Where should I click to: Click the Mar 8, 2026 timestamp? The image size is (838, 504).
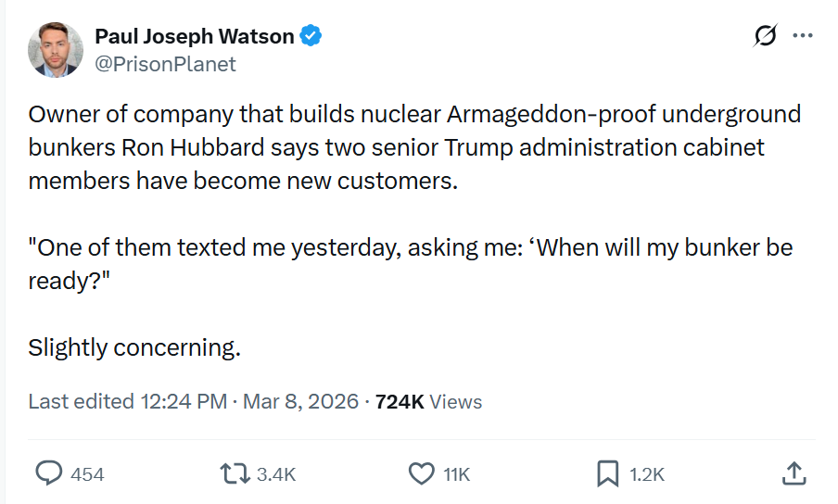tap(302, 401)
